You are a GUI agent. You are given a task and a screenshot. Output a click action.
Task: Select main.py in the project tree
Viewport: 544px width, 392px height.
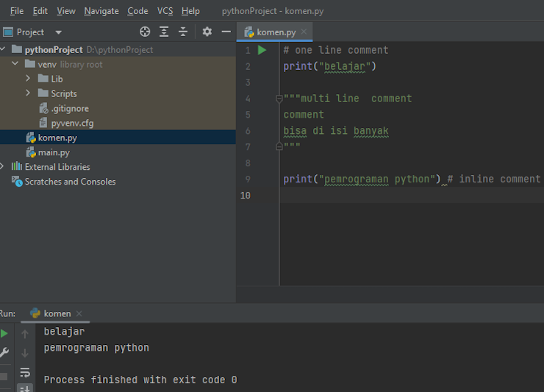click(54, 152)
